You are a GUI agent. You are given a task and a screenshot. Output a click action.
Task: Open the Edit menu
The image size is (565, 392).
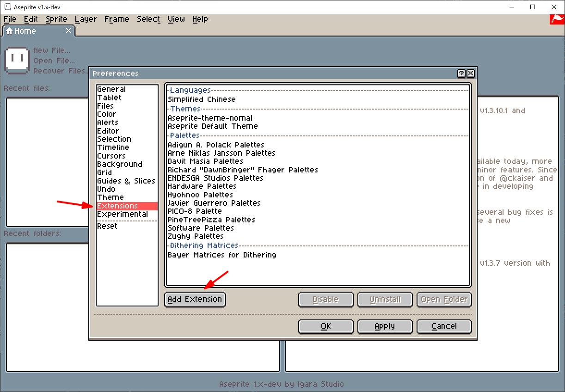(31, 19)
